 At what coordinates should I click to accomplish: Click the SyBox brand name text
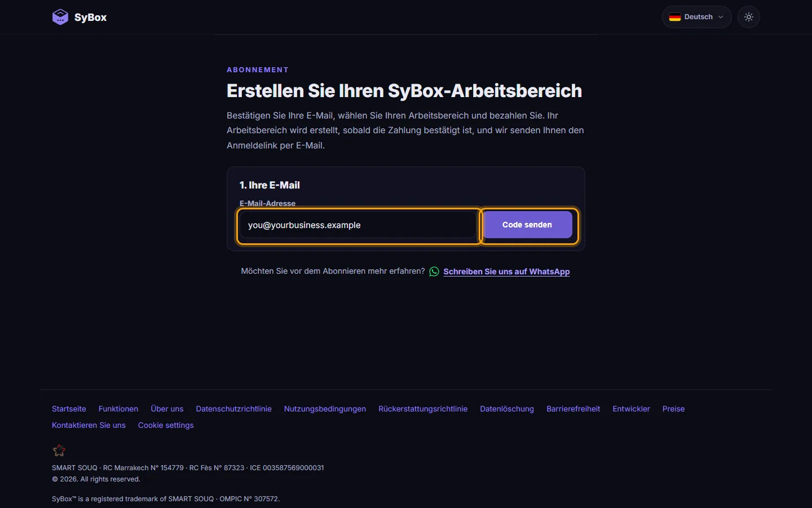pos(90,17)
